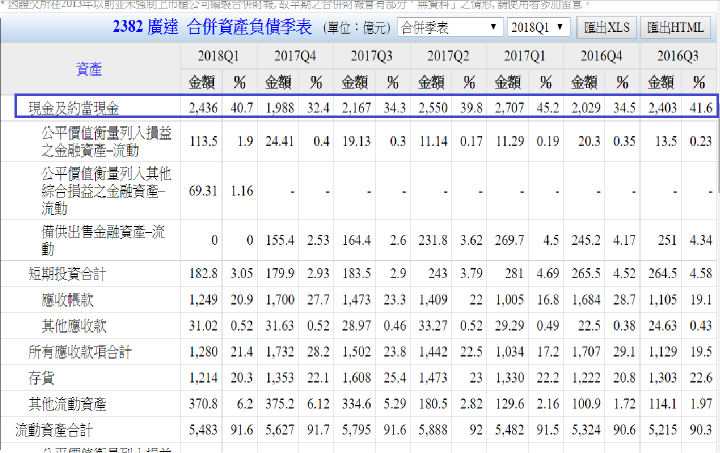Click the 113.5 value in 2018Q1 column
Screen dimensions: 720x453
point(203,141)
